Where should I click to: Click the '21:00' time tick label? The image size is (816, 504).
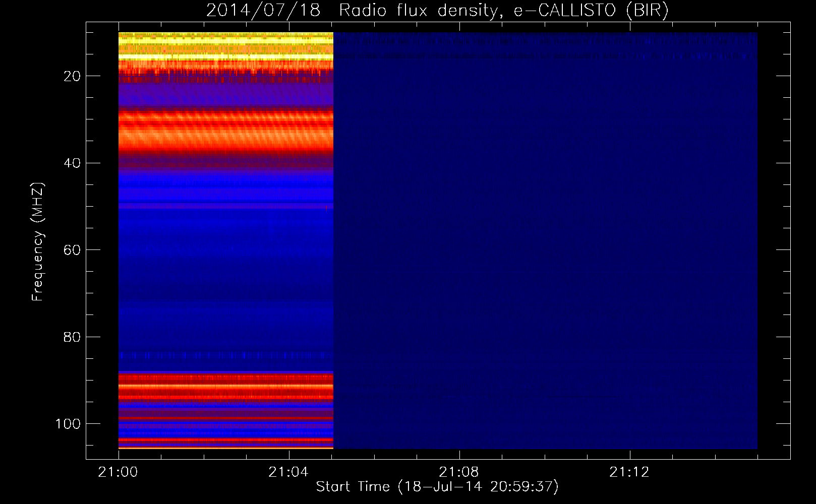tap(118, 472)
